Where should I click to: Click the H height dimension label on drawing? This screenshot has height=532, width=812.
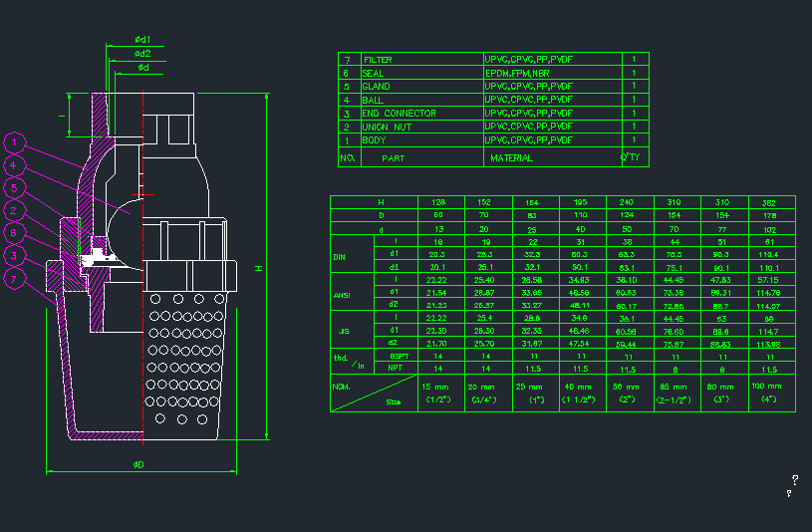pos(257,268)
